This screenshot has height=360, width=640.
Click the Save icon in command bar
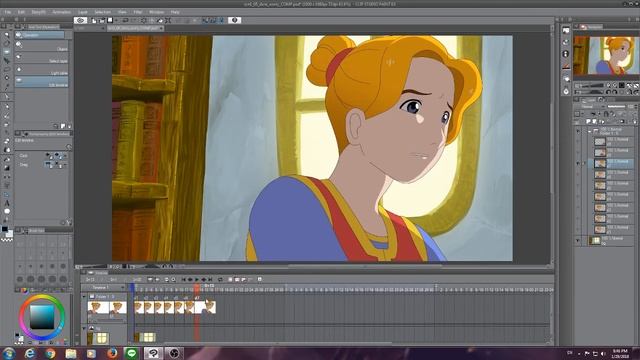coord(109,20)
